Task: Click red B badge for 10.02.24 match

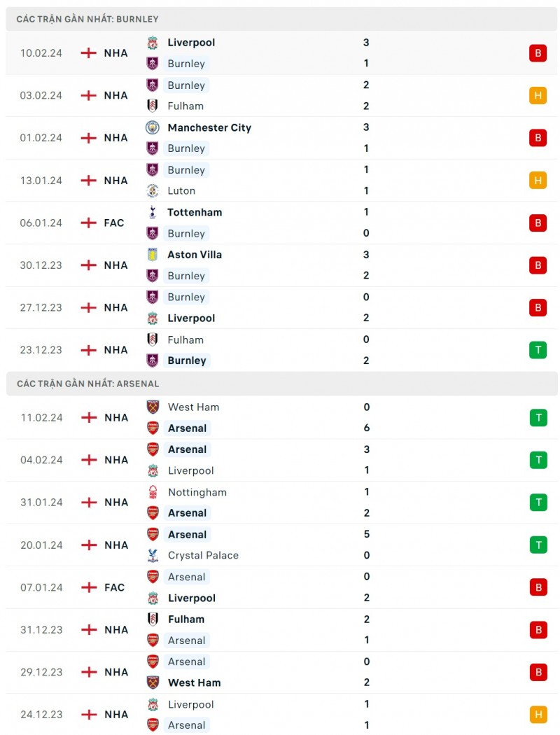Action: [x=538, y=53]
